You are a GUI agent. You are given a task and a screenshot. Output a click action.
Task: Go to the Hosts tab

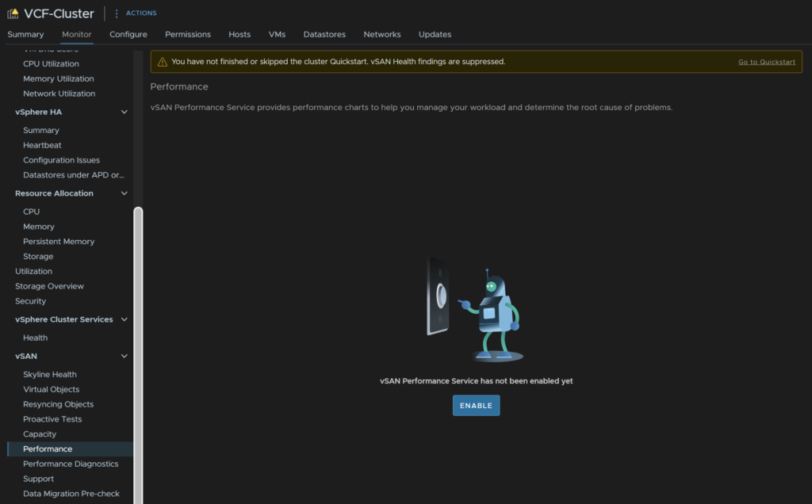pos(239,34)
